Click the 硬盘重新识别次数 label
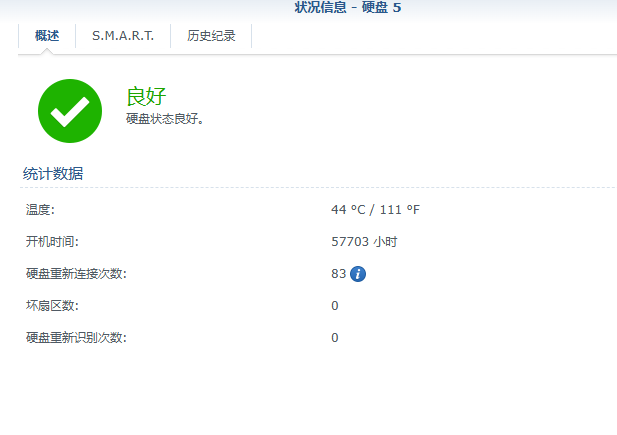The width and height of the screenshot is (617, 435). 76,337
